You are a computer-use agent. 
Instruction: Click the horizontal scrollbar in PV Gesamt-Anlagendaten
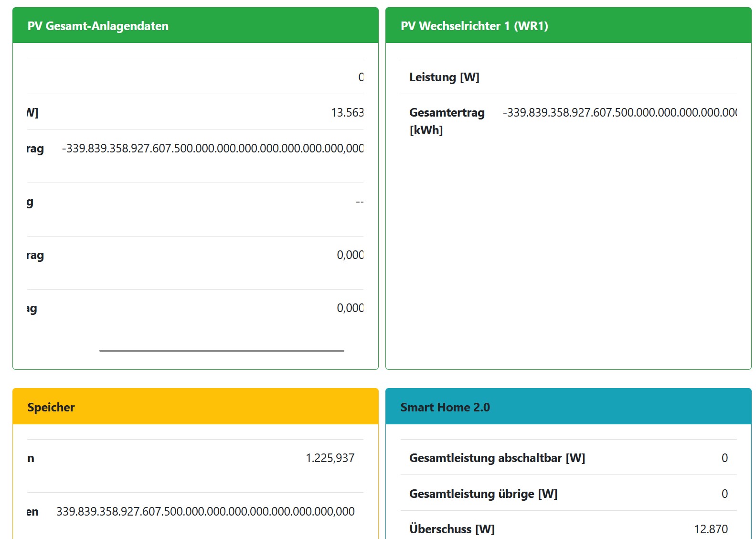[222, 351]
